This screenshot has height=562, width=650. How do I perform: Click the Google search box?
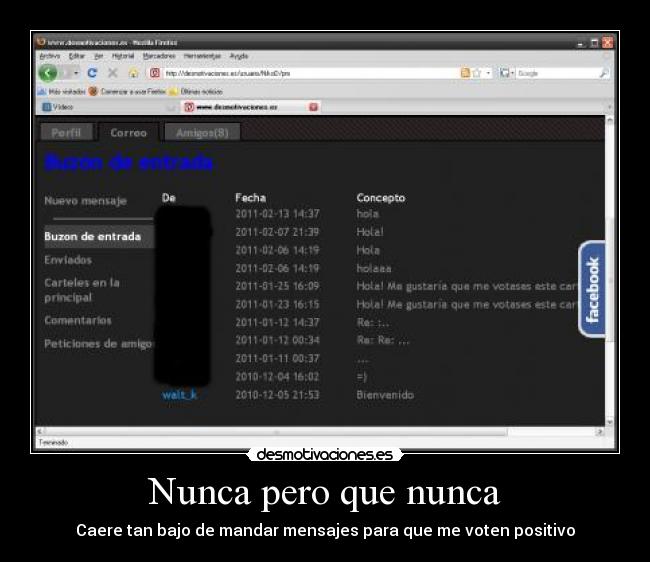558,73
